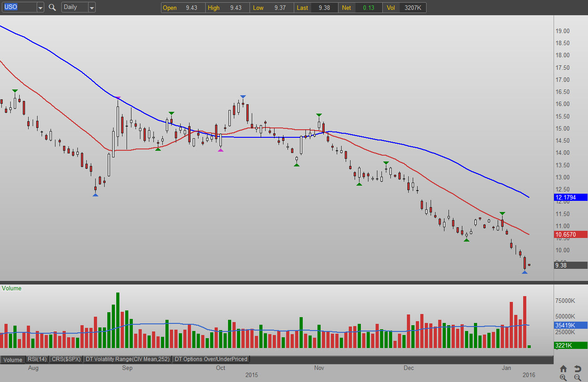Open the USO symbol dropdown arrow
Viewport: 588px width, 382px height.
40,8
